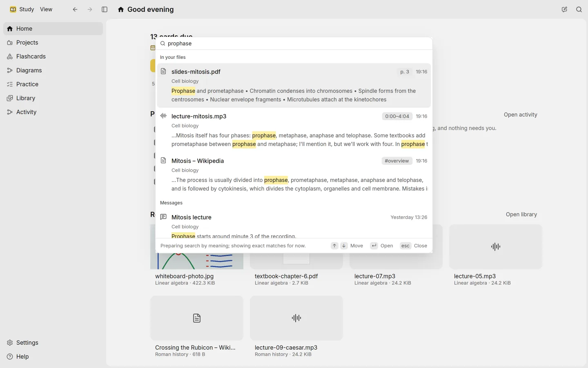Screen dimensions: 588x368
Task: Click the Library sidebar icon
Action: coord(10,98)
